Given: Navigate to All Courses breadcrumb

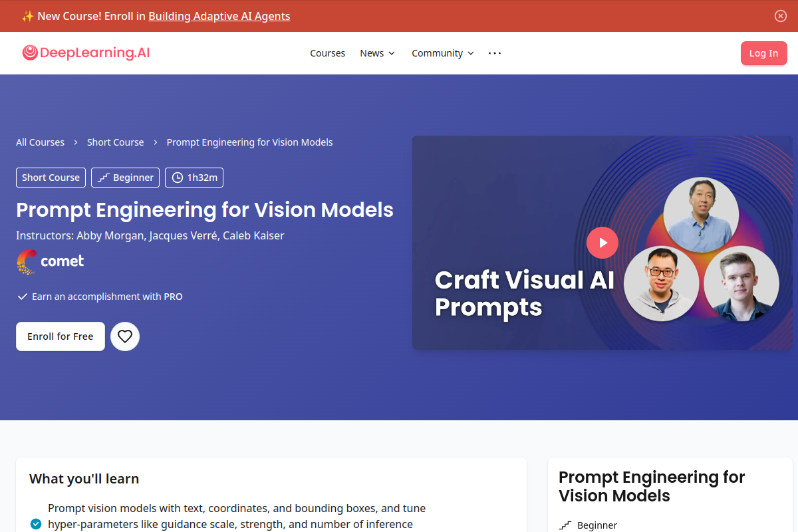Looking at the screenshot, I should click(41, 142).
